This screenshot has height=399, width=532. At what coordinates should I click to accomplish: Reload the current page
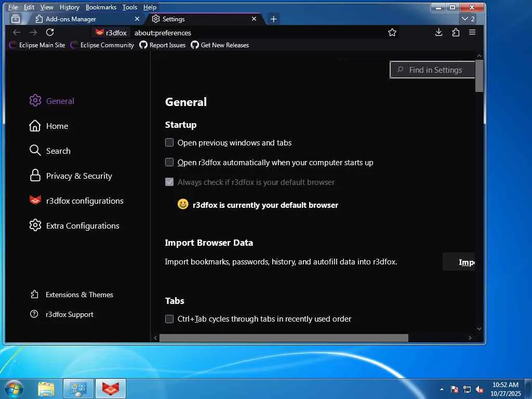point(50,33)
